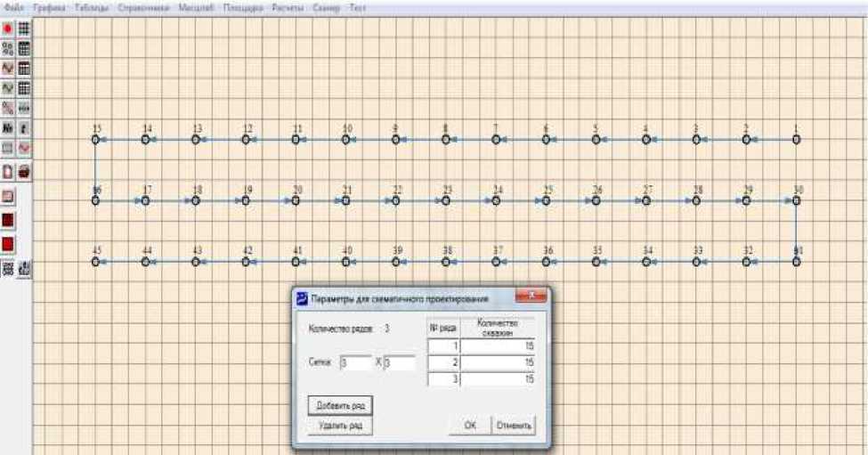Open the Справочники menu
Screen dimensions: 868x455
tap(143, 8)
